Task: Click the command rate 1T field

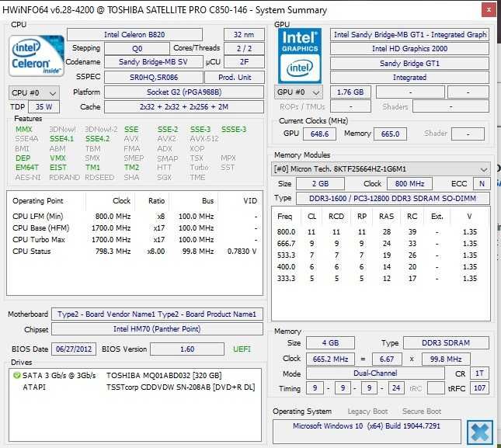Action: click(479, 373)
